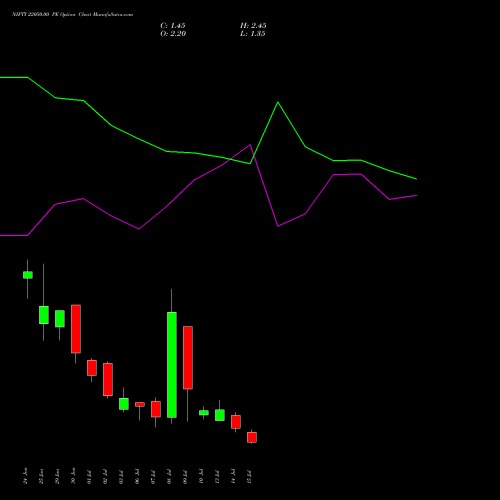Select the last red candle above 15 Jul
The width and height of the screenshot is (500, 500).
pyautogui.click(x=252, y=437)
